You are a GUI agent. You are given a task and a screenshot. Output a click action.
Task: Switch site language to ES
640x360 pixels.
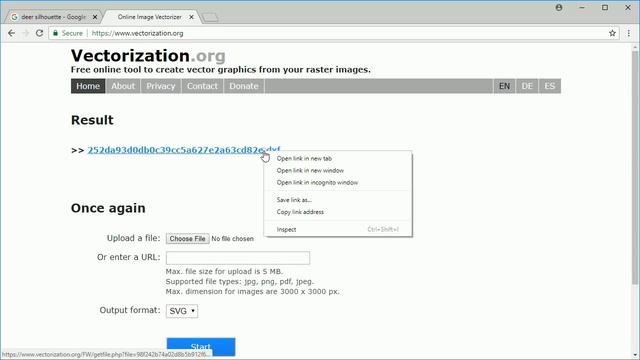point(550,86)
